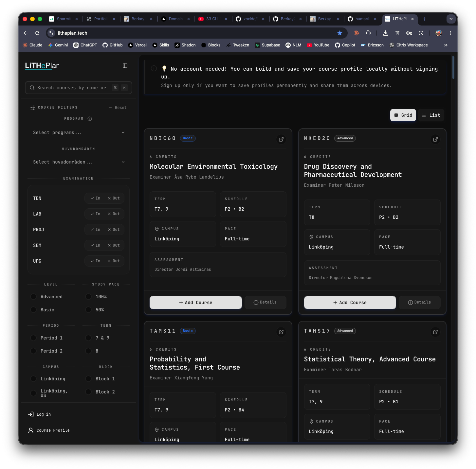Image resolution: width=476 pixels, height=469 pixels.
Task: Click the info icon in the notice banner
Action: pyautogui.click(x=154, y=68)
